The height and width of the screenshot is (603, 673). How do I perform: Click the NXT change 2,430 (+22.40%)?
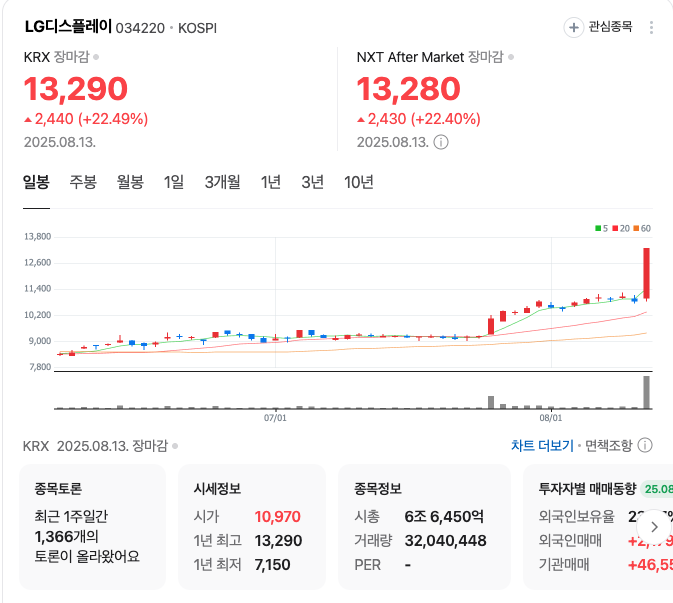(x=419, y=119)
